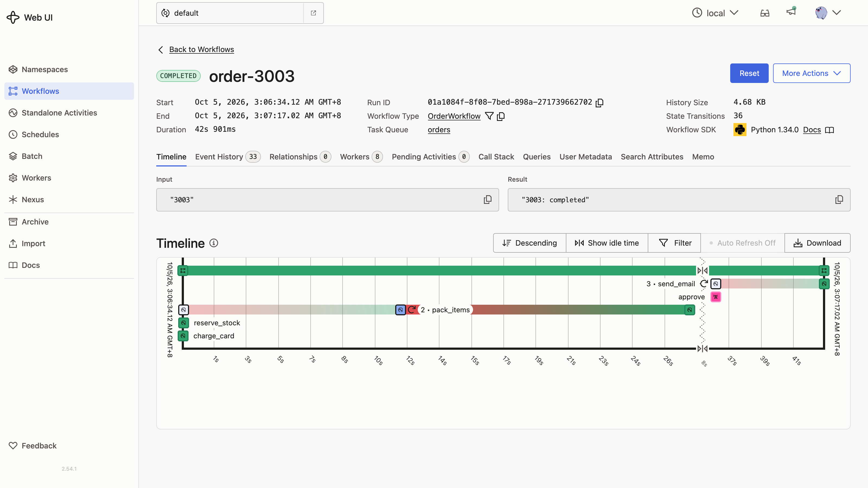Screen dimensions: 868x488
Task: Copy the Workflow Type name
Action: click(501, 116)
